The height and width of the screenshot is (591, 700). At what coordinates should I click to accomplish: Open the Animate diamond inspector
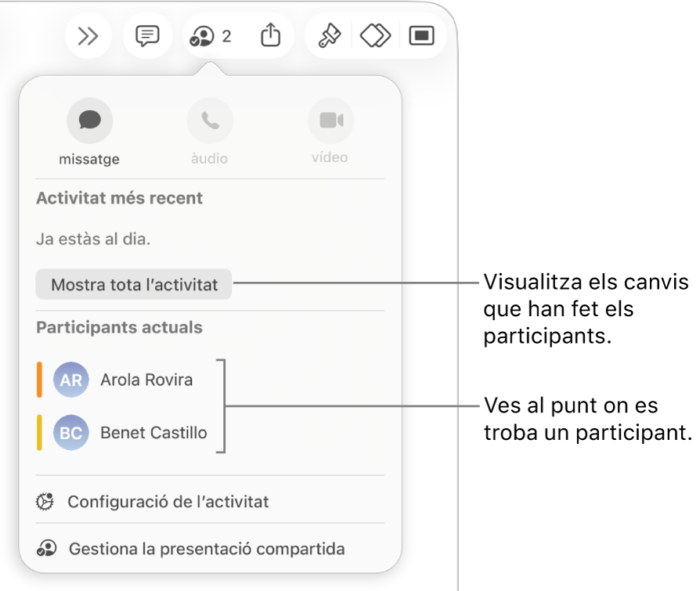375,36
